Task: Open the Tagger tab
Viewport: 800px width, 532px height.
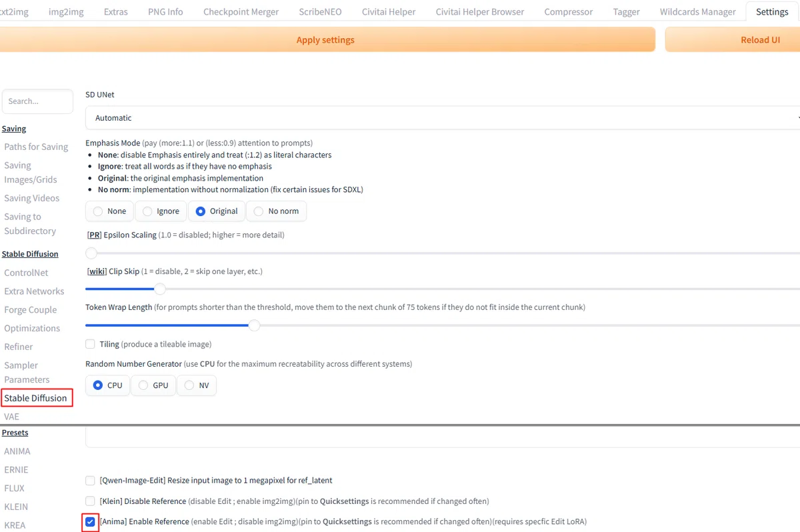Action: 627,11
